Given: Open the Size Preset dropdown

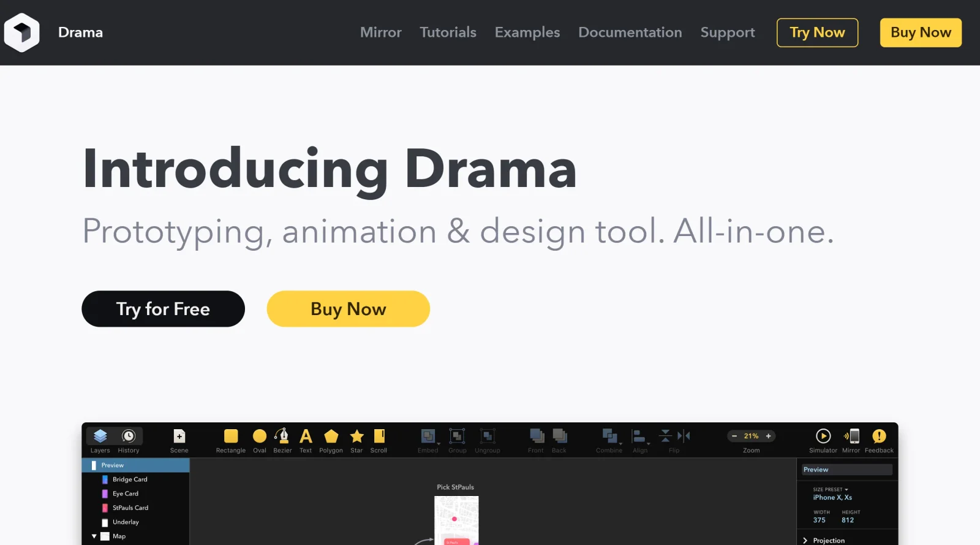Looking at the screenshot, I should (x=831, y=489).
